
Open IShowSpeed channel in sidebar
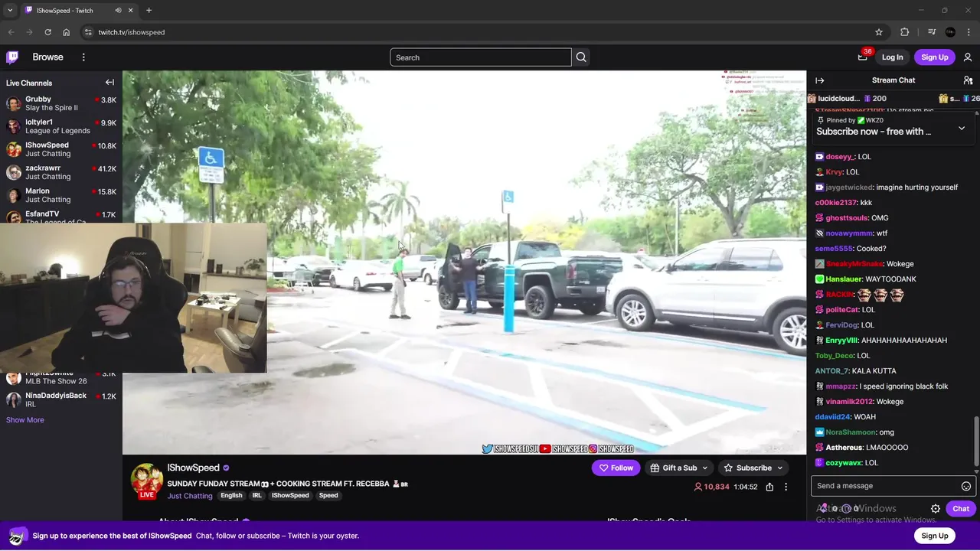[61, 149]
